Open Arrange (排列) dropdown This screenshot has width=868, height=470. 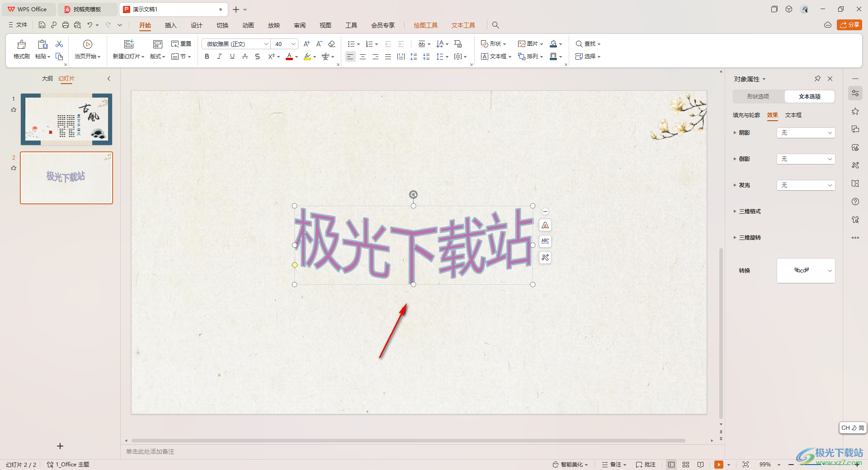click(x=530, y=56)
